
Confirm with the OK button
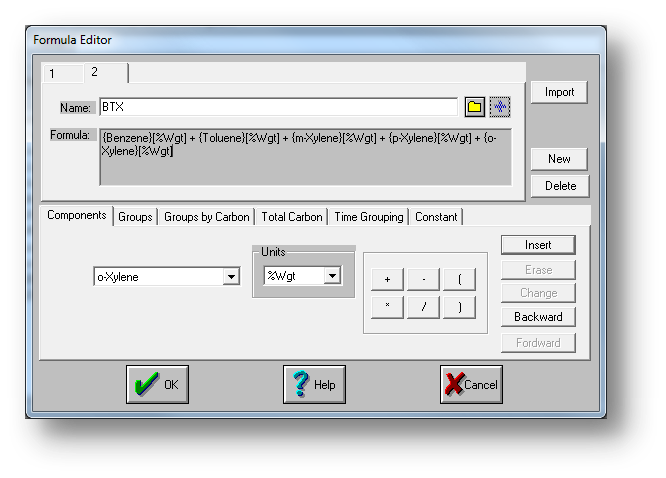[x=157, y=384]
